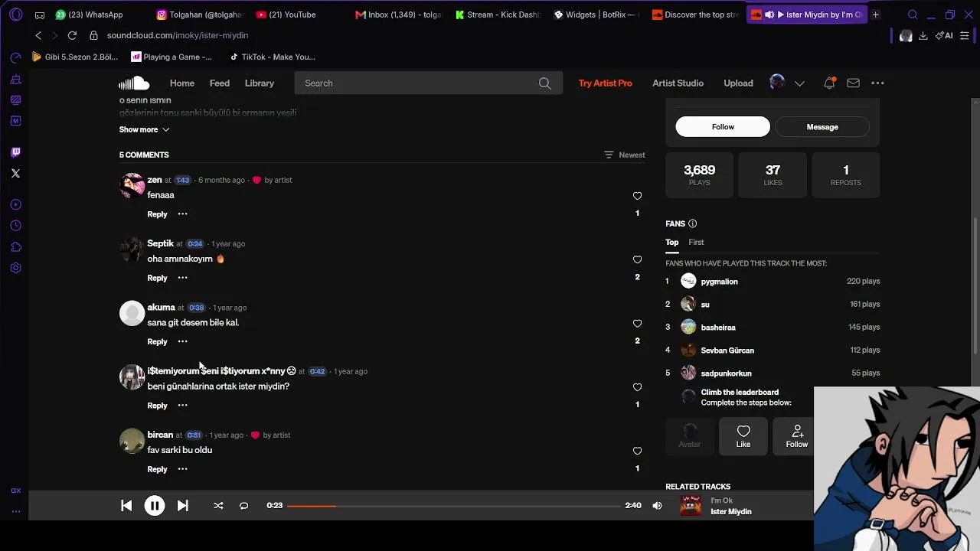Open the Feed page
The width and height of the screenshot is (980, 551).
tap(220, 83)
